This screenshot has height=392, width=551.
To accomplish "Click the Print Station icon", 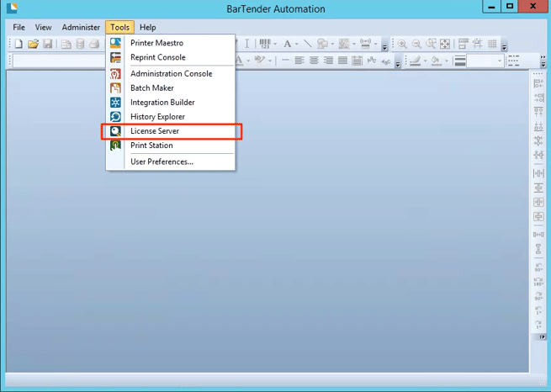I will click(115, 146).
